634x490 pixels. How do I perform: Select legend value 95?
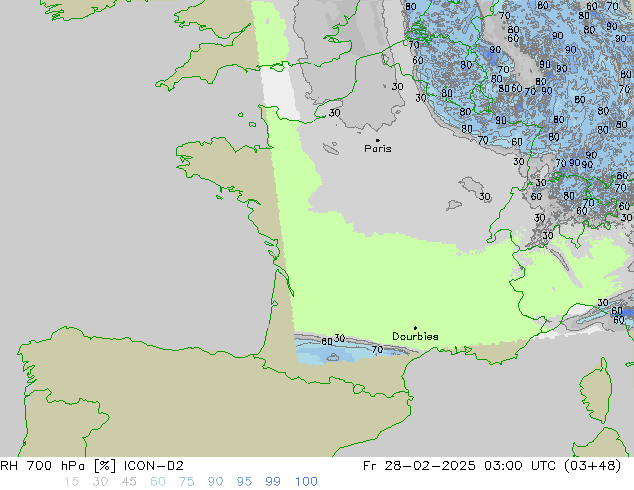[244, 482]
